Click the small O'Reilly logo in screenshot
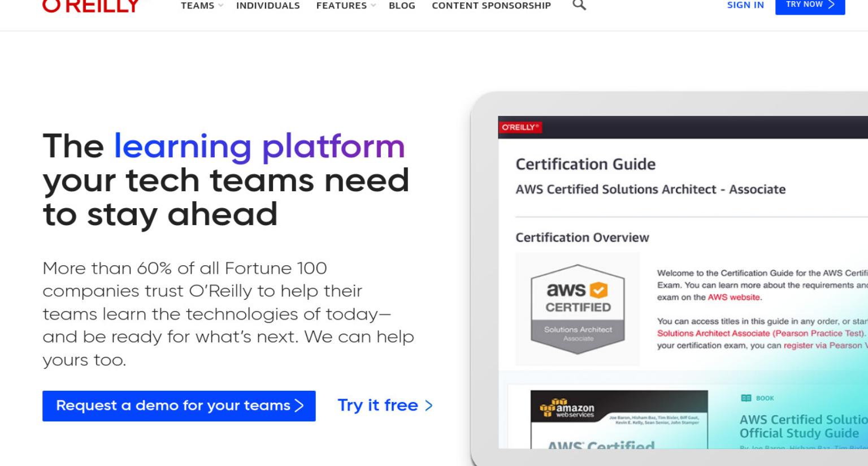Image resolution: width=868 pixels, height=466 pixels. click(520, 127)
